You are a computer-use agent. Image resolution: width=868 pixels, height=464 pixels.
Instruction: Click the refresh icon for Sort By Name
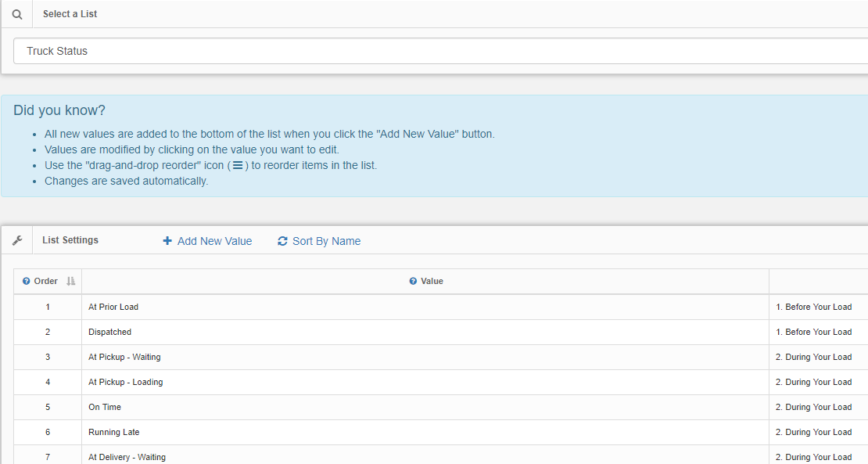(282, 241)
